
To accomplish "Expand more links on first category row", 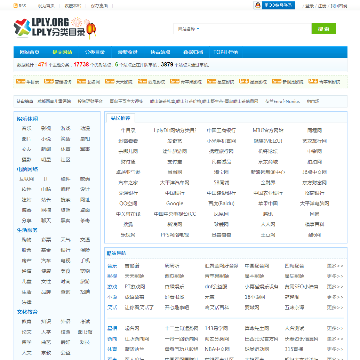I will (x=335, y=266).
